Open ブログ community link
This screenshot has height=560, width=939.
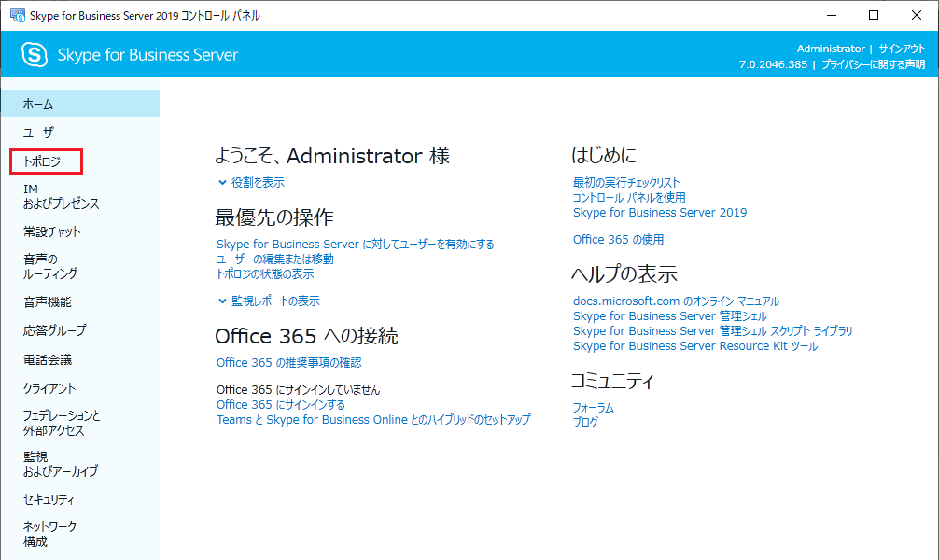tap(585, 422)
